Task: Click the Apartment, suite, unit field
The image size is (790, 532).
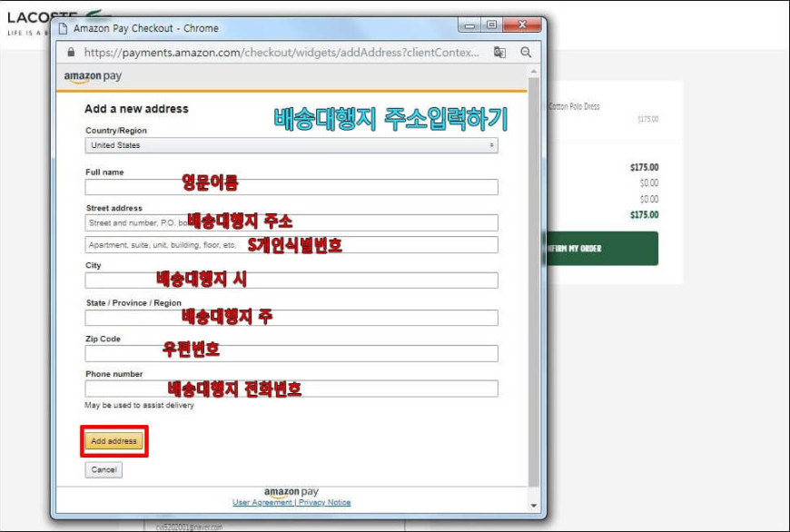Action: (291, 245)
